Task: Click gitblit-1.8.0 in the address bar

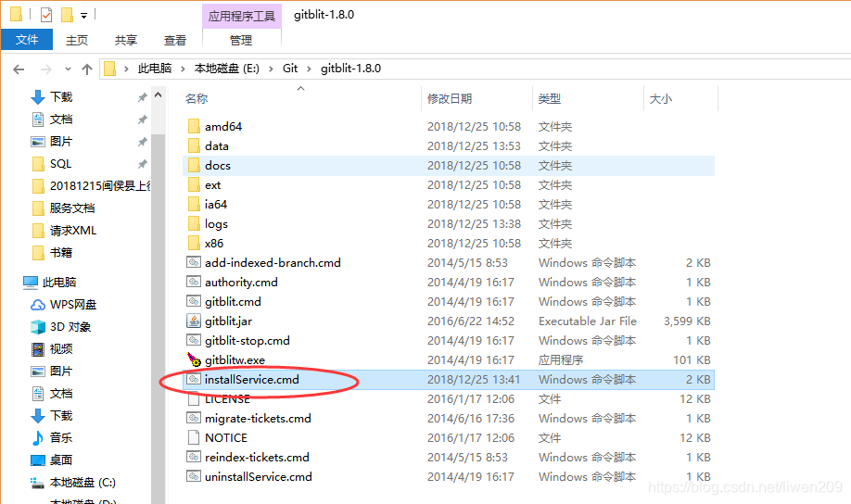Action: [x=350, y=69]
